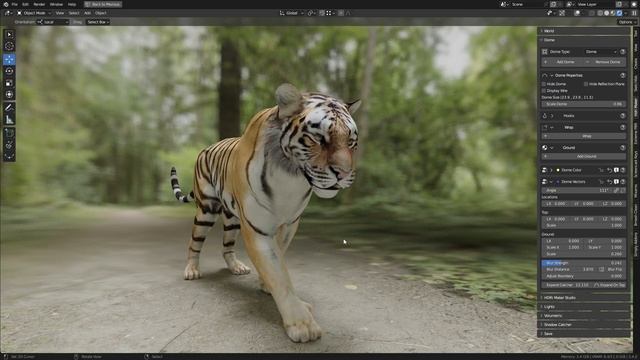Open the Global transform orientation dropdown
640x360 pixels.
pos(291,13)
